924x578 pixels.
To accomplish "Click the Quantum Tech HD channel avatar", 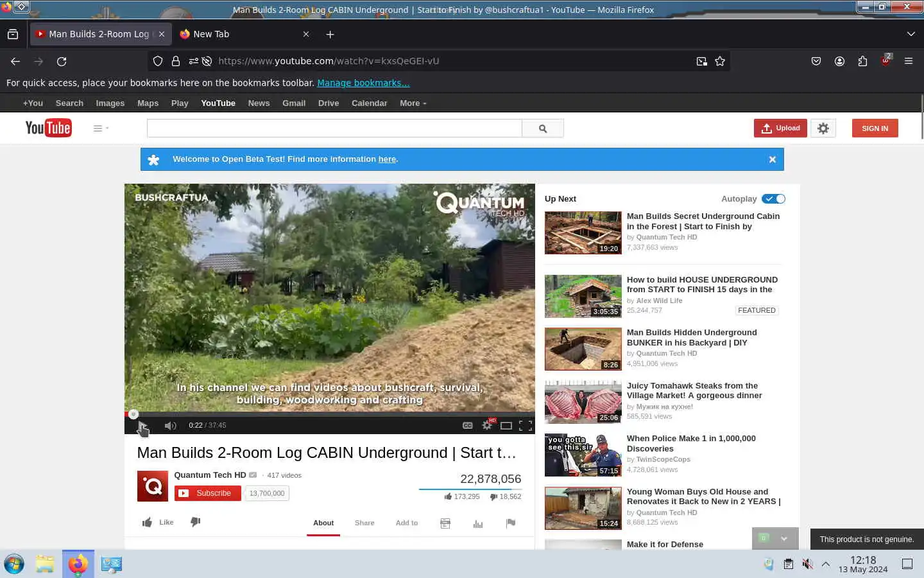I will pos(153,486).
